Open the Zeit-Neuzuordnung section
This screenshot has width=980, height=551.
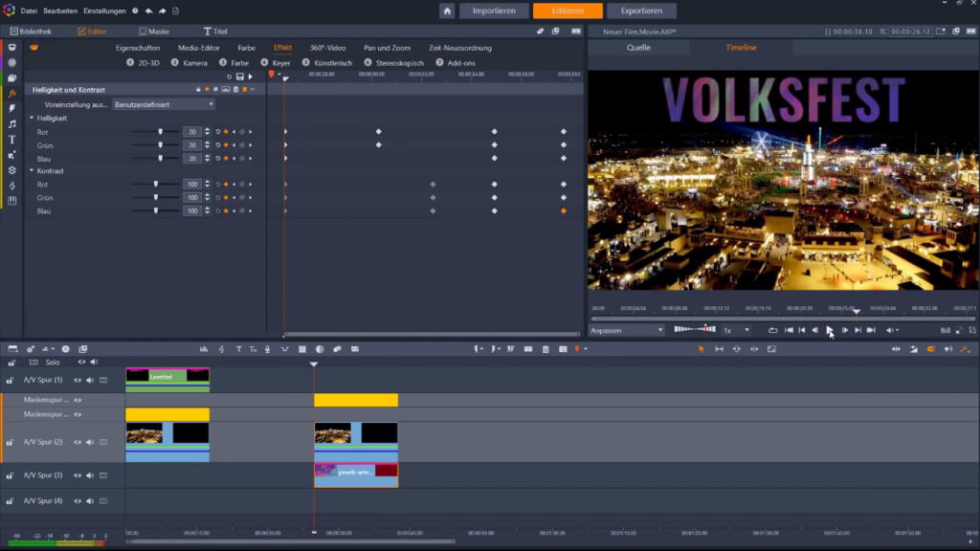point(460,48)
